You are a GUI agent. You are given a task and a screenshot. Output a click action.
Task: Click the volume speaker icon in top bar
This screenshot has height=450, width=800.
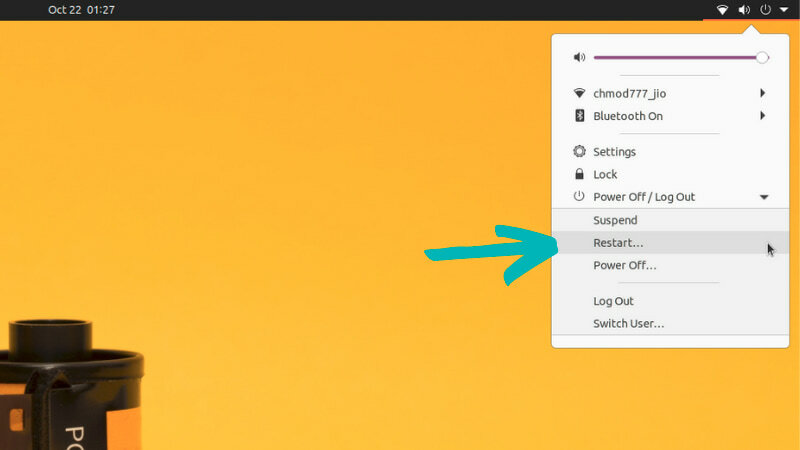[x=744, y=10]
